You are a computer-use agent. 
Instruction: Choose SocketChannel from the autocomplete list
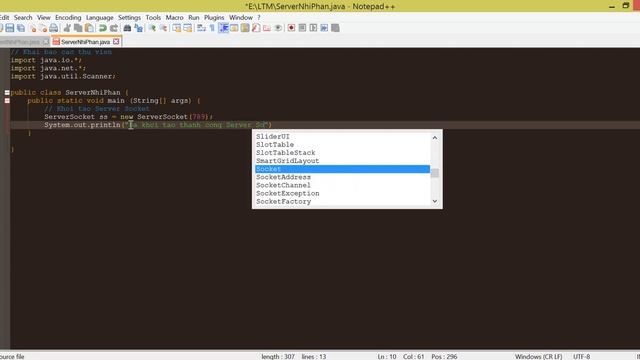(342, 185)
